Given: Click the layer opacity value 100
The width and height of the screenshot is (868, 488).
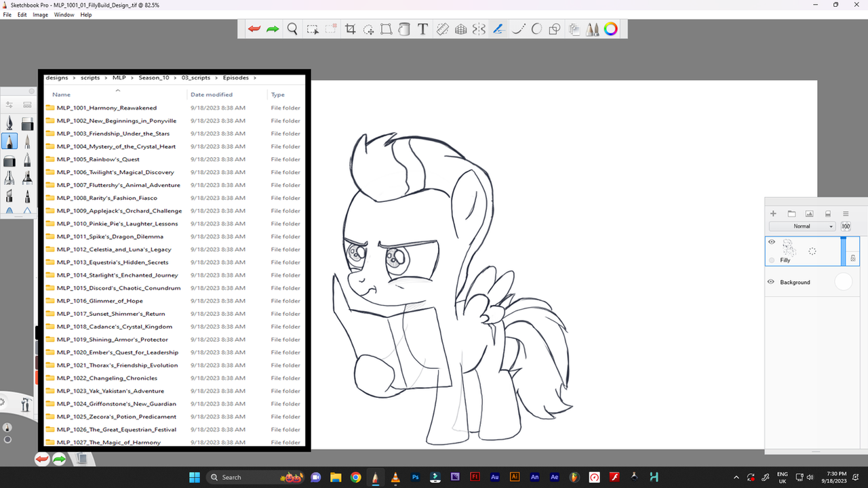Looking at the screenshot, I should click(x=846, y=226).
